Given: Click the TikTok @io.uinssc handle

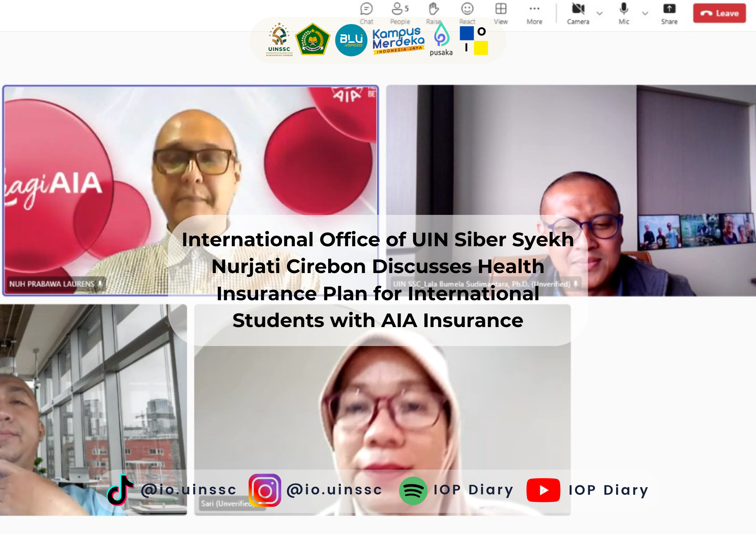Looking at the screenshot, I should coord(189,490).
